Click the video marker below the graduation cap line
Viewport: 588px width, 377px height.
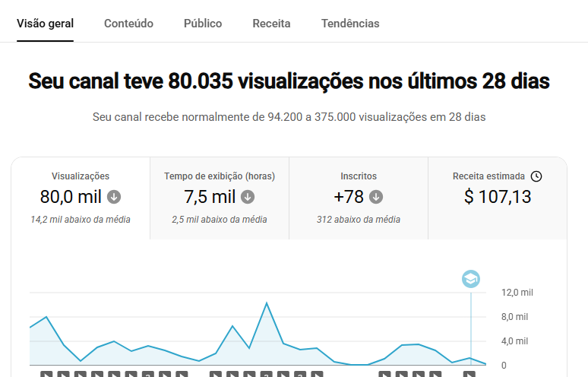click(469, 374)
